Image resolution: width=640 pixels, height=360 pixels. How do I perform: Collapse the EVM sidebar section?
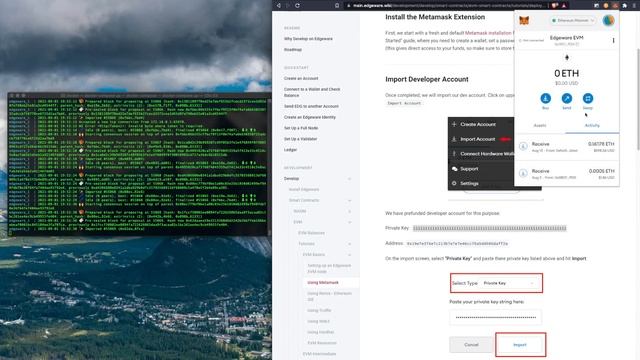349,222
